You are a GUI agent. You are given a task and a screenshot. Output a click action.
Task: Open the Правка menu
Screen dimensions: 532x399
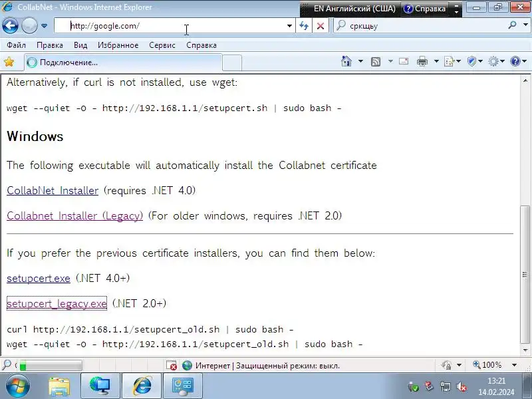[x=49, y=45]
